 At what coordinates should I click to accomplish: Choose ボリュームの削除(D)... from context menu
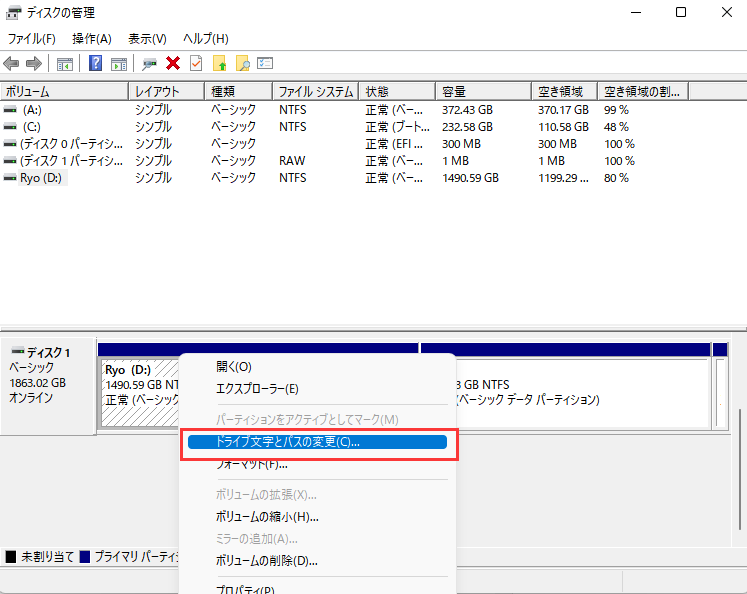(x=267, y=560)
